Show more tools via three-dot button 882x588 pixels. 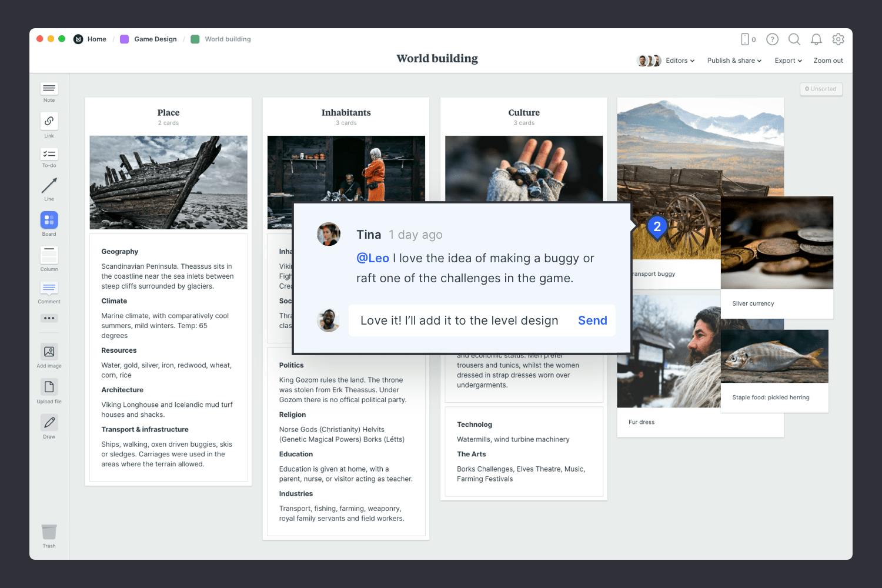[49, 318]
